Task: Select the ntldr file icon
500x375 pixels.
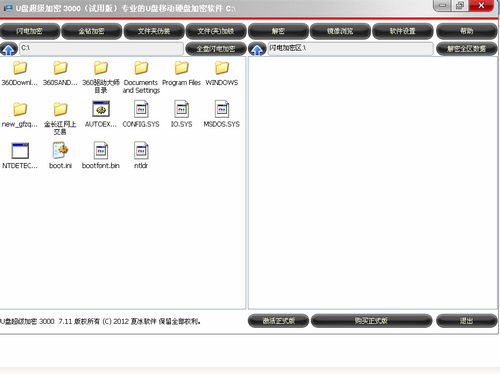Action: point(141,151)
